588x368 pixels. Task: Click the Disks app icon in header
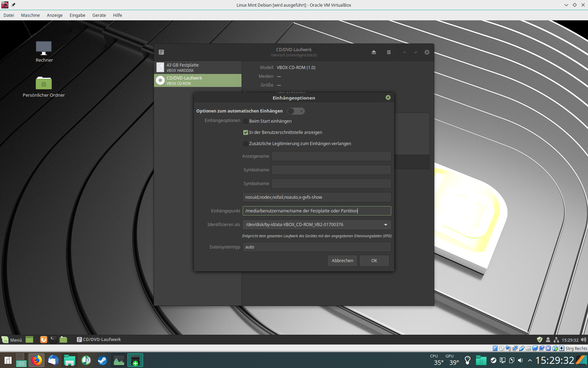click(x=161, y=52)
